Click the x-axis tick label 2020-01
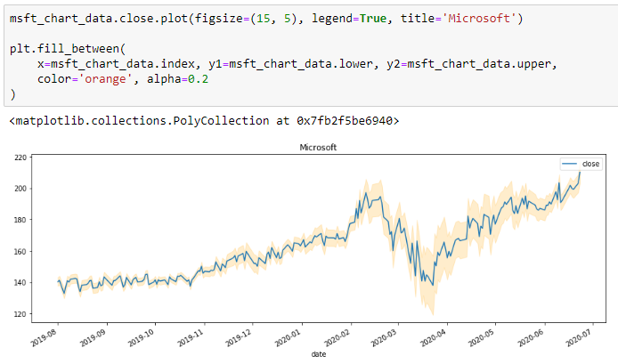618x364 pixels. point(288,338)
